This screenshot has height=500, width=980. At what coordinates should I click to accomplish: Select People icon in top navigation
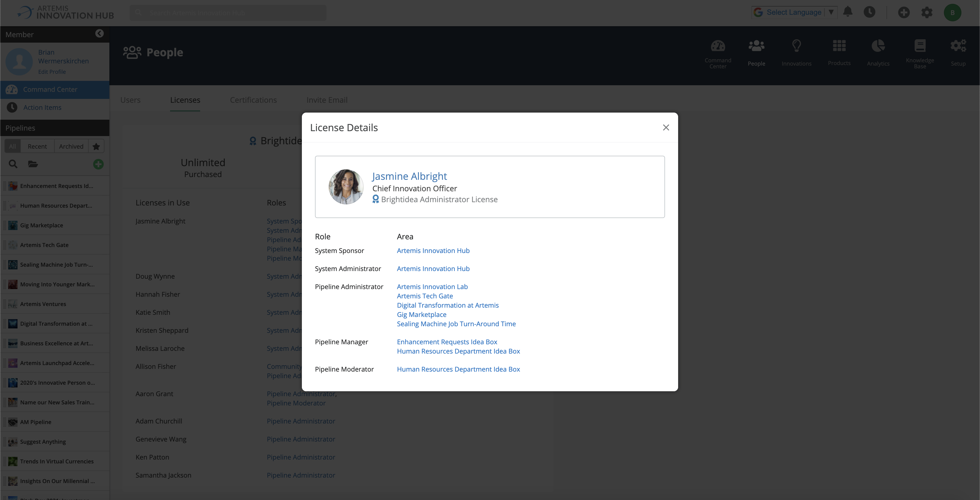tap(756, 53)
